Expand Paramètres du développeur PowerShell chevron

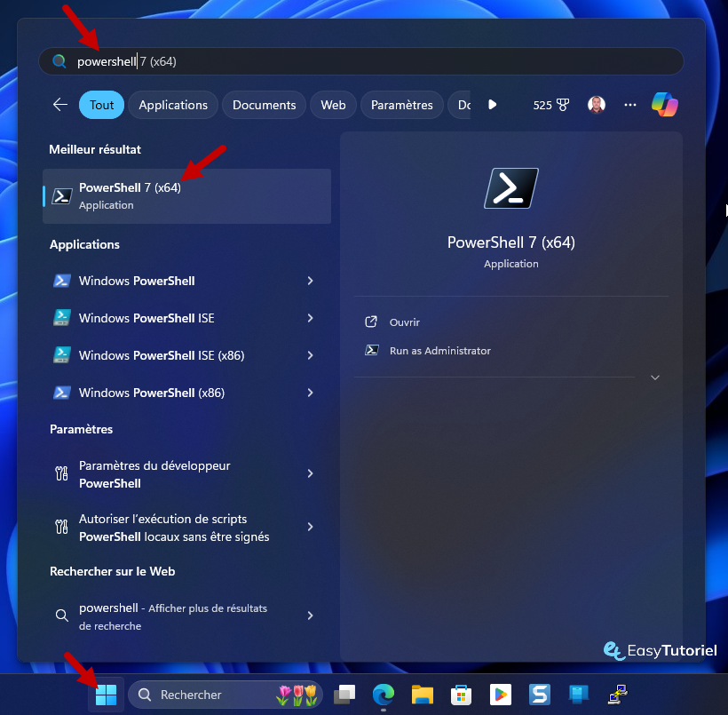pos(310,473)
